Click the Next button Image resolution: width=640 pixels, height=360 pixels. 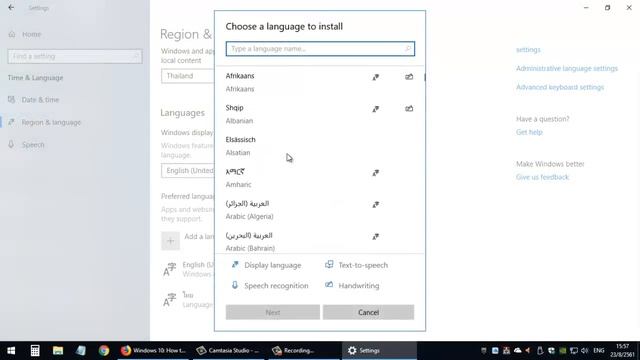273,312
